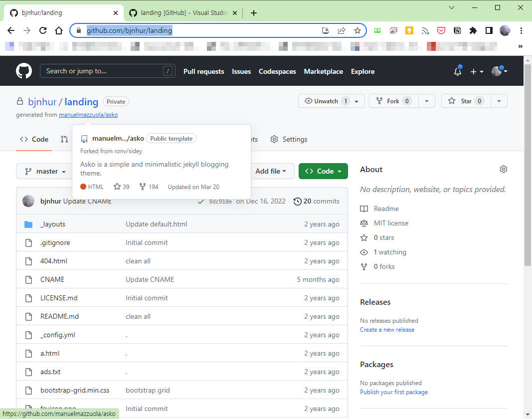Open the Add file dropdown
The image size is (532, 419).
[x=271, y=171]
